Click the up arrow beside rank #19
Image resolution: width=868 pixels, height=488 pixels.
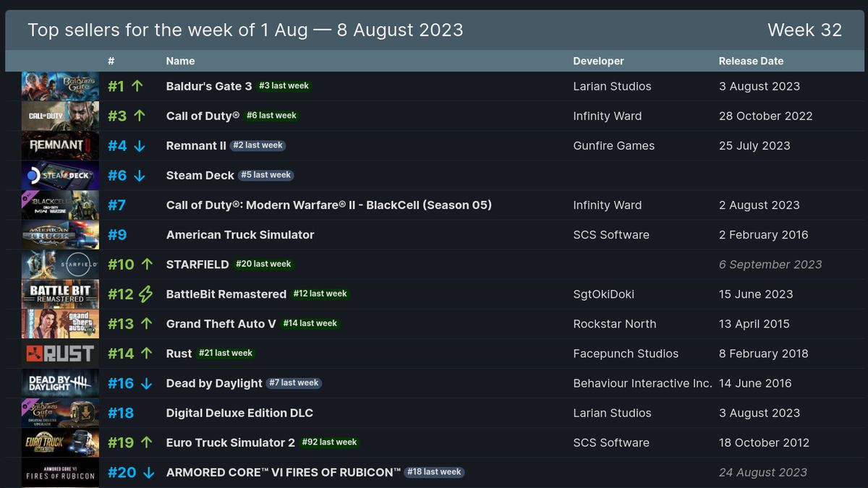(147, 442)
